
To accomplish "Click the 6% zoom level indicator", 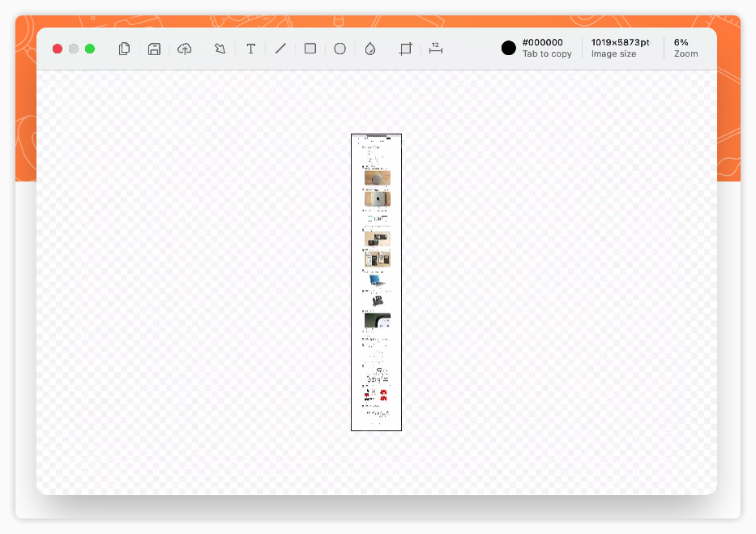I will tap(681, 42).
